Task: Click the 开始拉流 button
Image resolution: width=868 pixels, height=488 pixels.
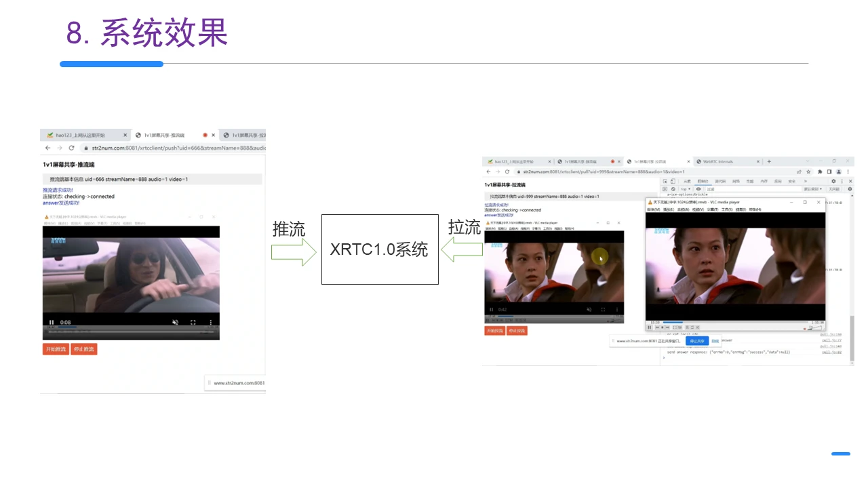Action: tap(494, 331)
